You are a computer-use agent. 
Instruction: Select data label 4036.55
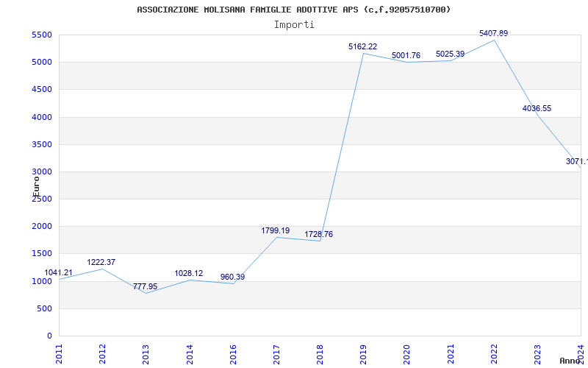(537, 109)
